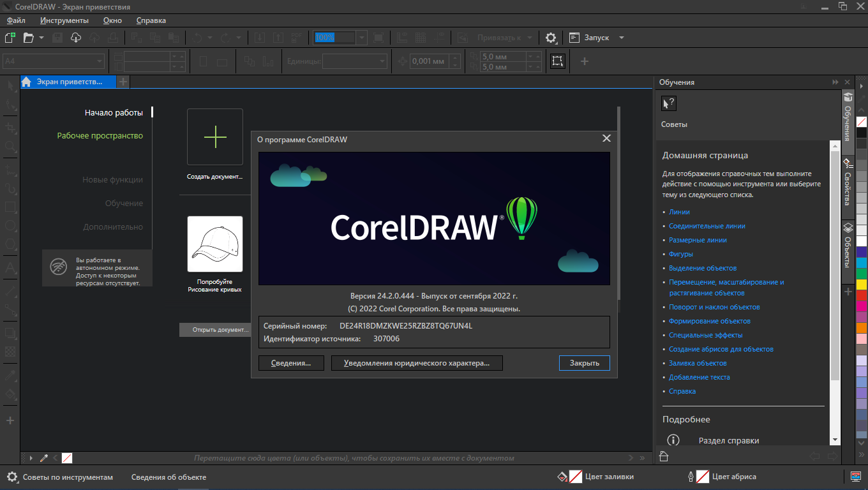Open the Запуск dropdown arrow

622,38
